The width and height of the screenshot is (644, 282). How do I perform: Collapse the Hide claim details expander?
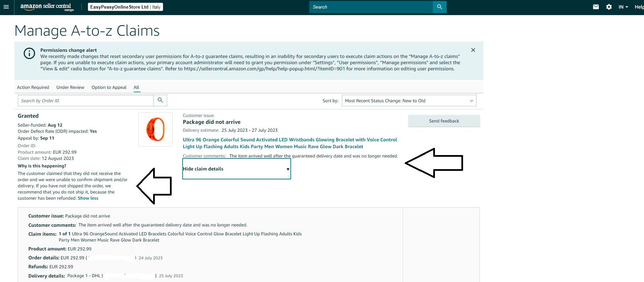[237, 169]
